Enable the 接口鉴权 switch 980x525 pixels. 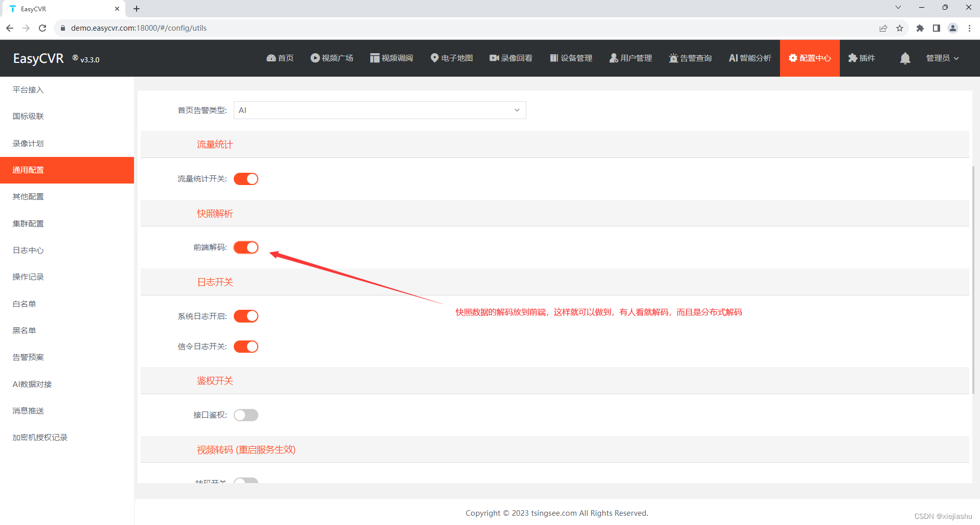(x=246, y=415)
